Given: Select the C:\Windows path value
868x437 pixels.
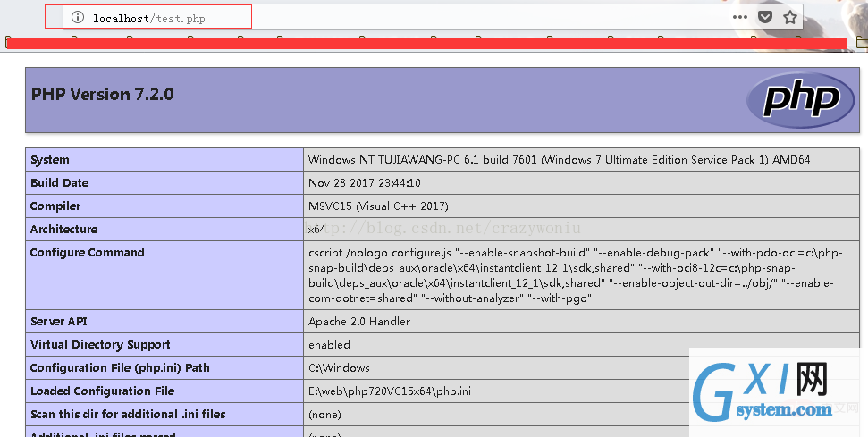Looking at the screenshot, I should pyautogui.click(x=339, y=368).
